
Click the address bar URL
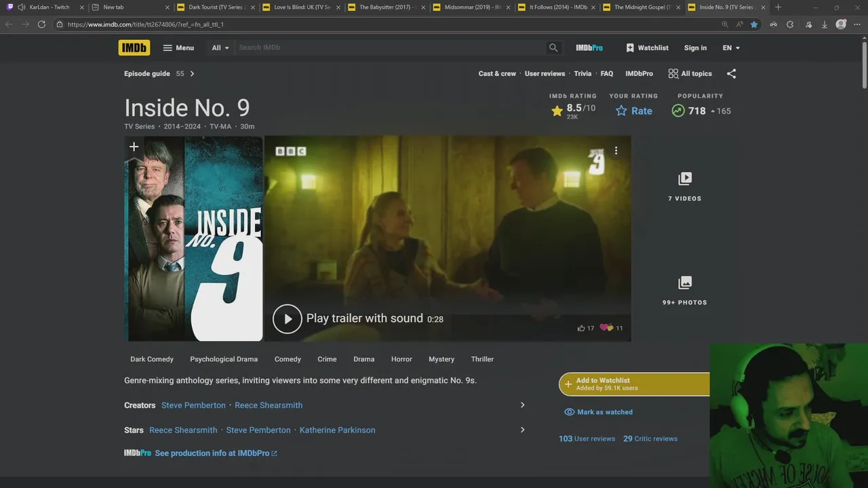pyautogui.click(x=145, y=24)
